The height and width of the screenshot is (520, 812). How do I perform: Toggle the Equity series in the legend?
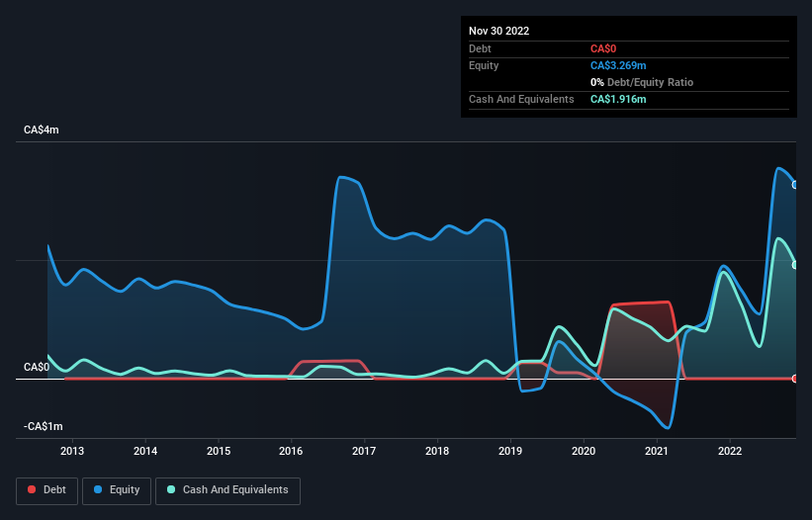coord(117,490)
